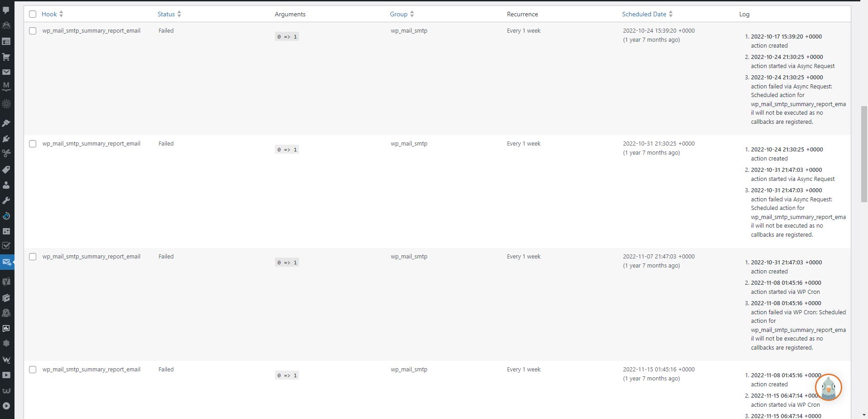Screen dimensions: 868x419
Task: Open the WPForms mascot icon in sidebar
Action: pyautogui.click(x=6, y=25)
